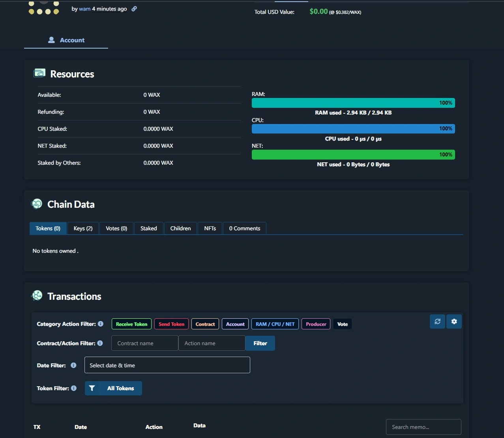Focus the Contract name input field
Viewport: 504px width, 438px height.
click(145, 343)
